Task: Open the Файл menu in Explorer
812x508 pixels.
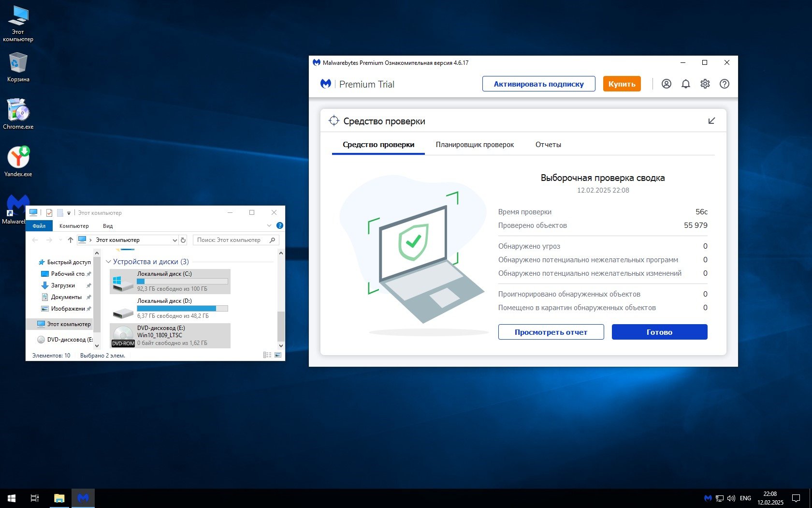Action: (39, 226)
